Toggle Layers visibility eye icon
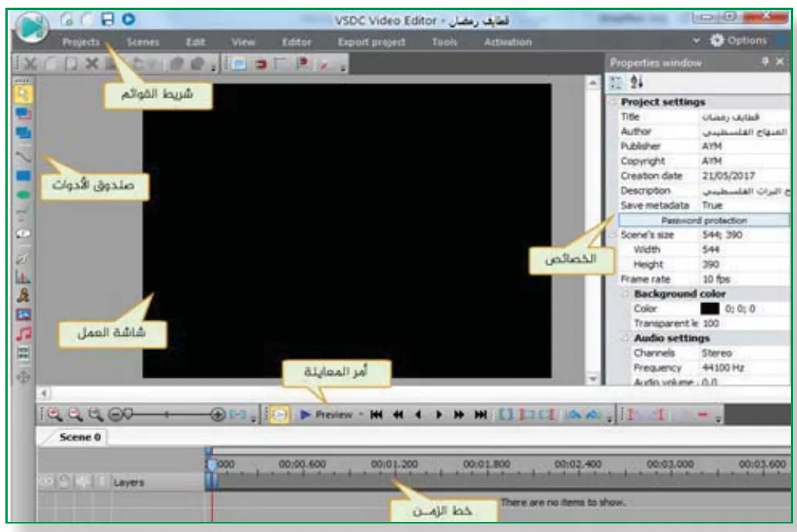The height and width of the screenshot is (532, 797). click(x=46, y=482)
